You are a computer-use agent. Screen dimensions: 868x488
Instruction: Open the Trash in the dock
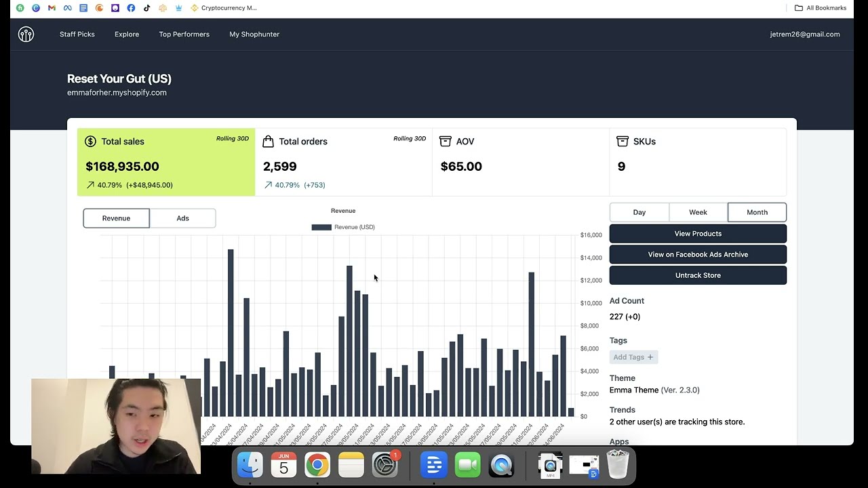[x=618, y=465]
